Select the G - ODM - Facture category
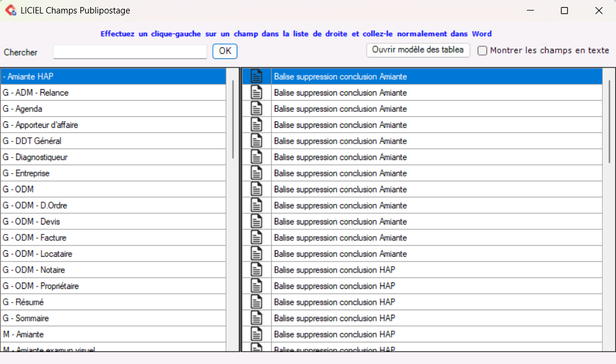 pyautogui.click(x=35, y=238)
